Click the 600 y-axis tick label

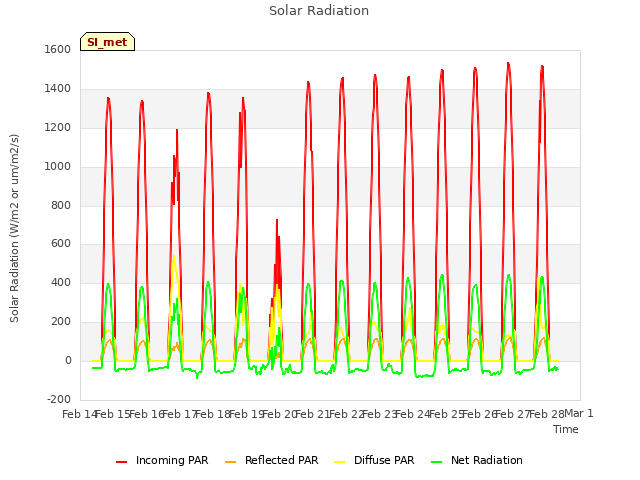coord(61,244)
